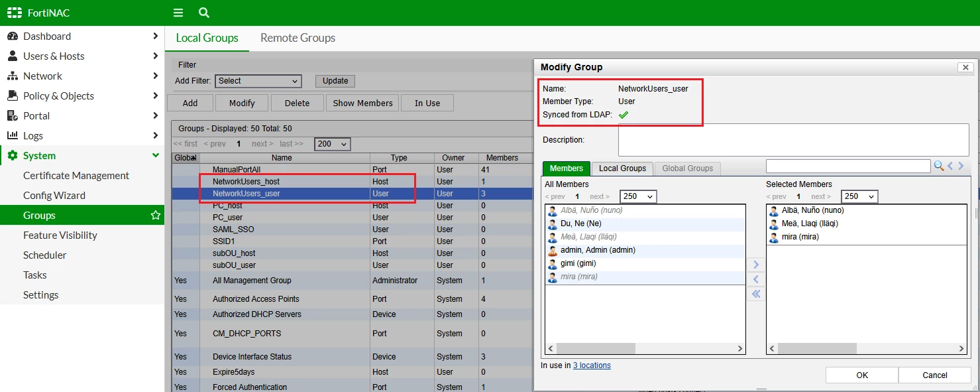Click the System gear icon

(13, 156)
